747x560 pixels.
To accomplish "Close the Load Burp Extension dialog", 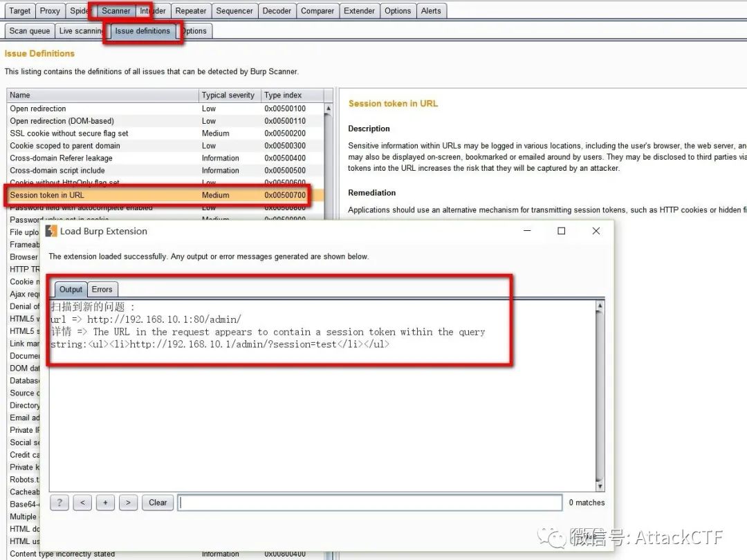I will coord(596,231).
